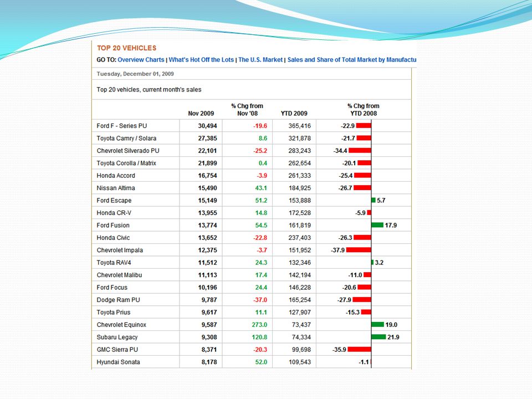Click the % Chg from Nov '08 header

247,110
